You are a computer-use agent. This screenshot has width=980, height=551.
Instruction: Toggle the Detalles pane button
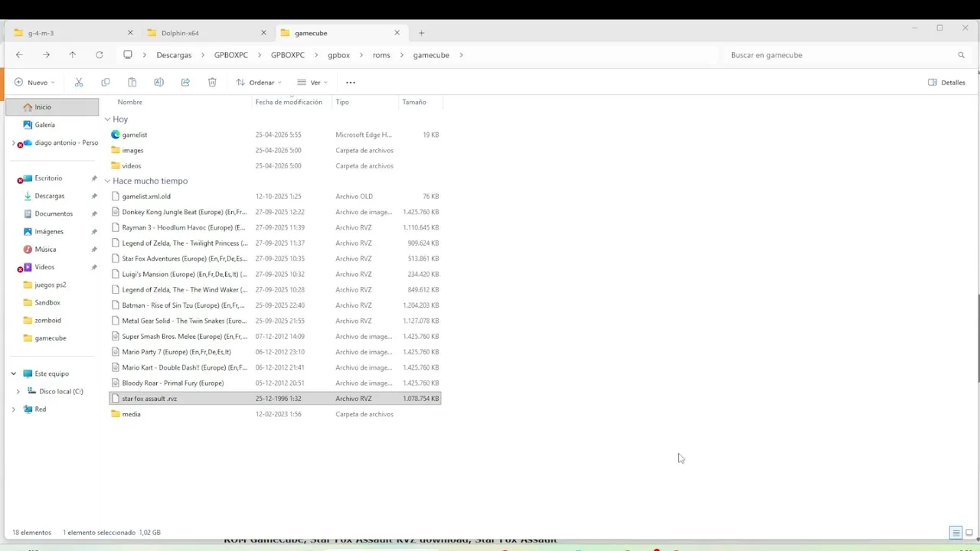946,82
